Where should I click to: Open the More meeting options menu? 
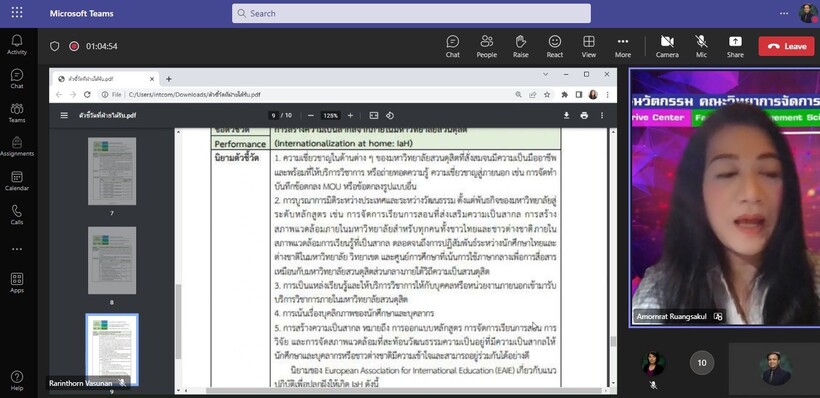point(622,46)
